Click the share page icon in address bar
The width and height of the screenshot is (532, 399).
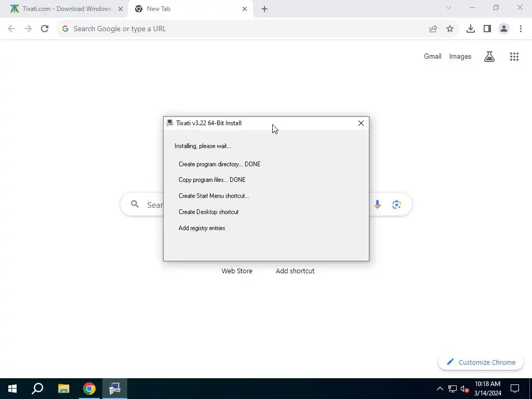433,29
